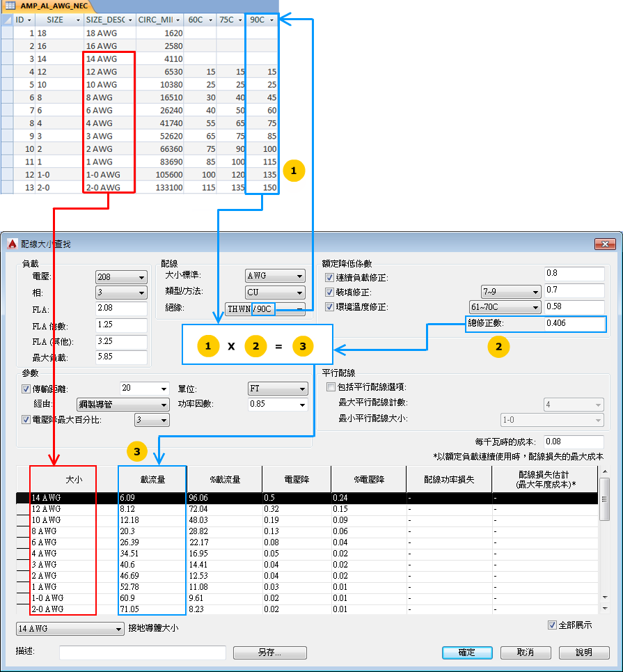Open the 90C column filter arrow in Access table

(271, 20)
